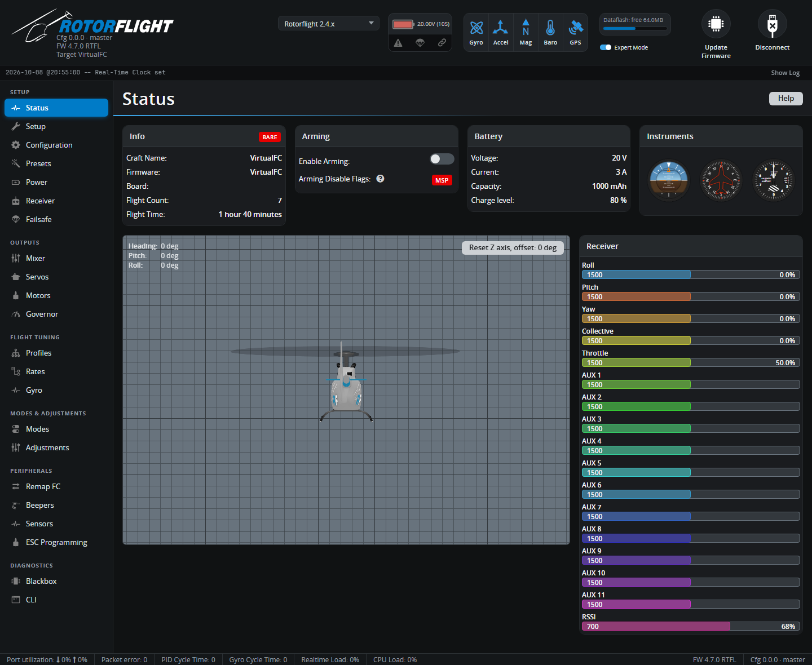
Task: Click the battery voltage indicator icon
Action: pyautogui.click(x=403, y=24)
